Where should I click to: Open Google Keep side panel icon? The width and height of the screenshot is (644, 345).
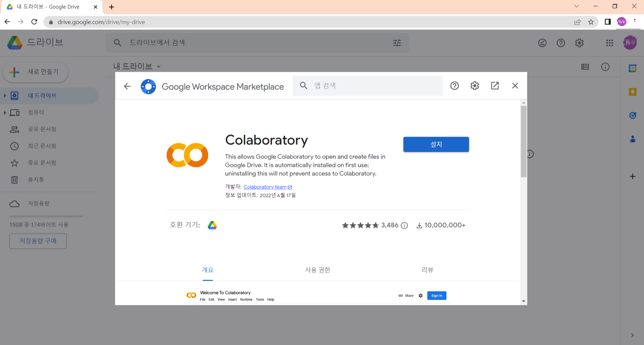633,92
